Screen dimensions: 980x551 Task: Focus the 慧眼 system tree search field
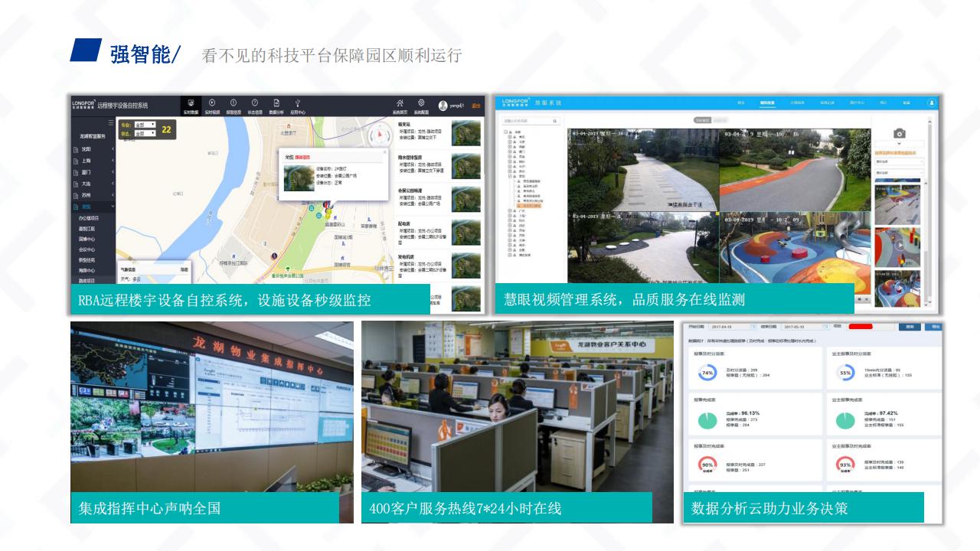coord(531,121)
